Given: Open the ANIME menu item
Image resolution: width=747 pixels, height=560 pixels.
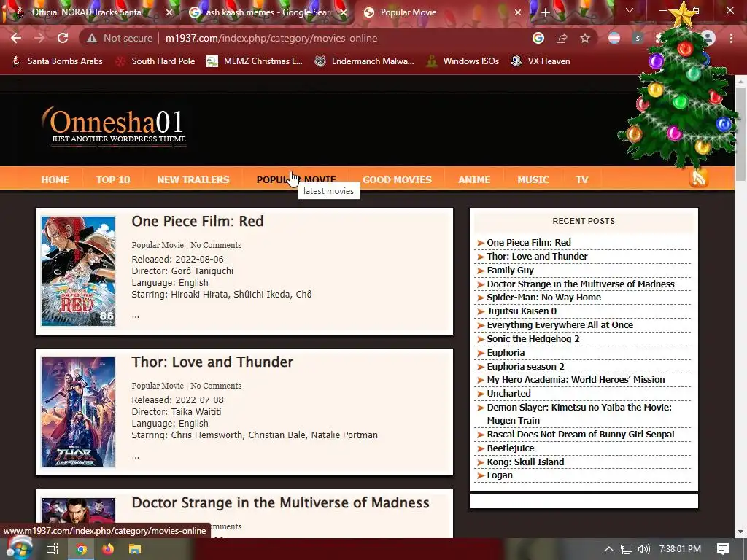Looking at the screenshot, I should tap(474, 179).
